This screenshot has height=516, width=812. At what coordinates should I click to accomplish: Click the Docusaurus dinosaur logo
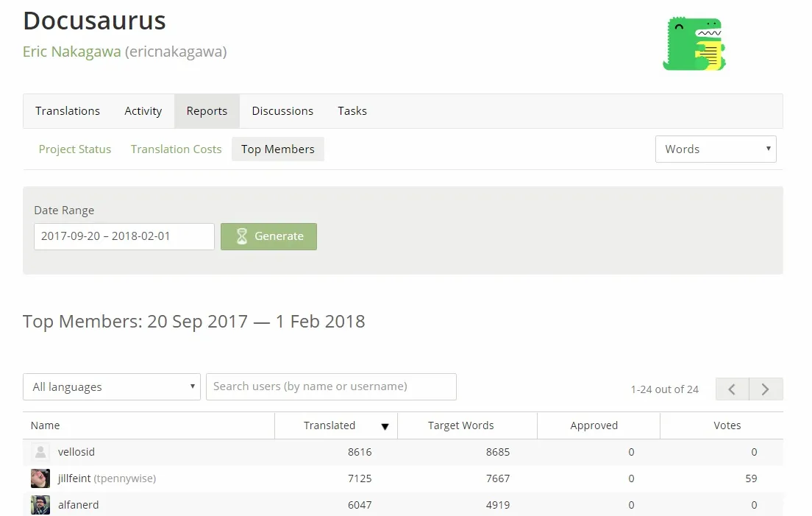(694, 44)
